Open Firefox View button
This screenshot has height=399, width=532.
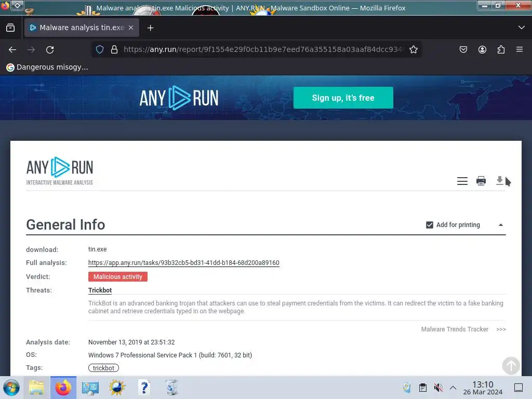tap(10, 28)
